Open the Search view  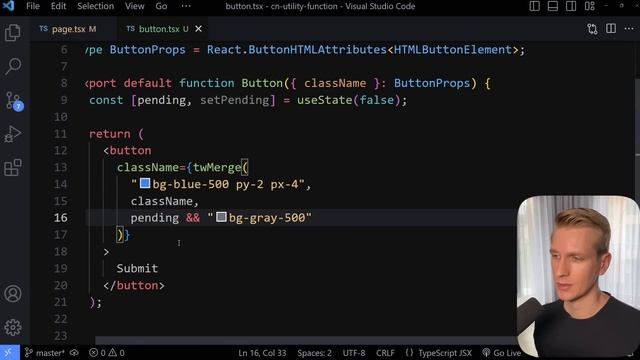pos(13,66)
